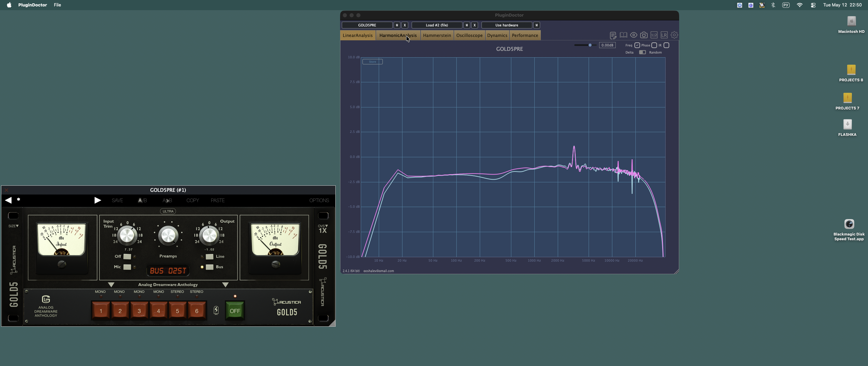The width and height of the screenshot is (868, 366).
Task: Click the Input Trim knob
Action: tap(127, 235)
